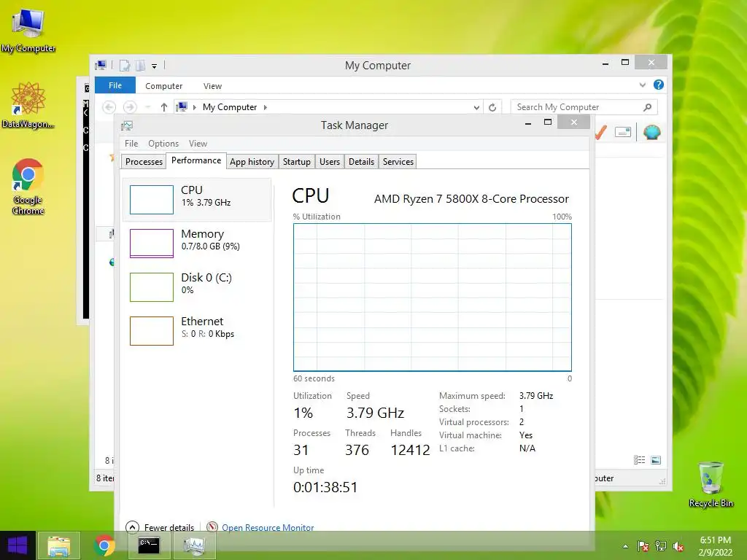747x560 pixels.
Task: Click the Task Manager title bar icon
Action: pyautogui.click(x=127, y=125)
